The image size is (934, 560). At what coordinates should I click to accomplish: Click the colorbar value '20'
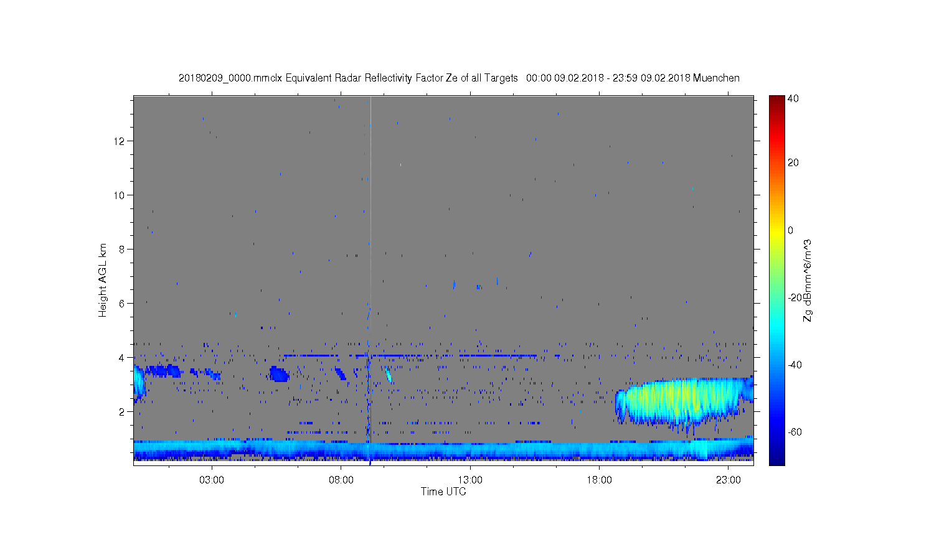pos(793,163)
